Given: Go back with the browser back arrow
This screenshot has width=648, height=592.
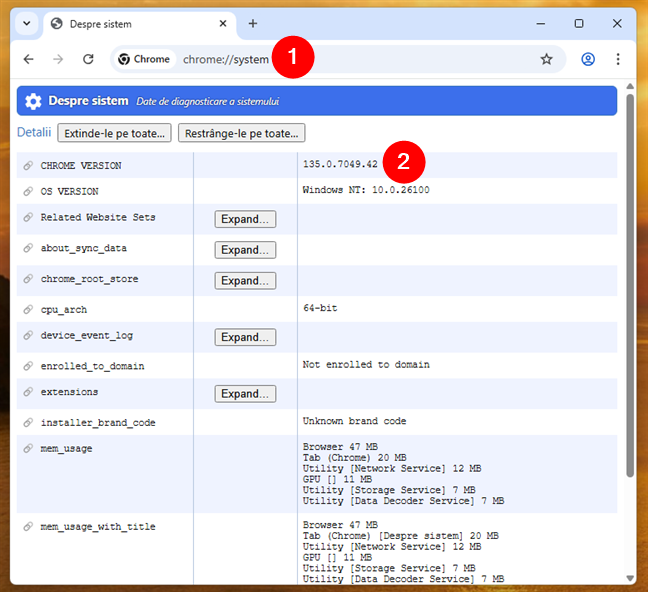Looking at the screenshot, I should pyautogui.click(x=29, y=60).
